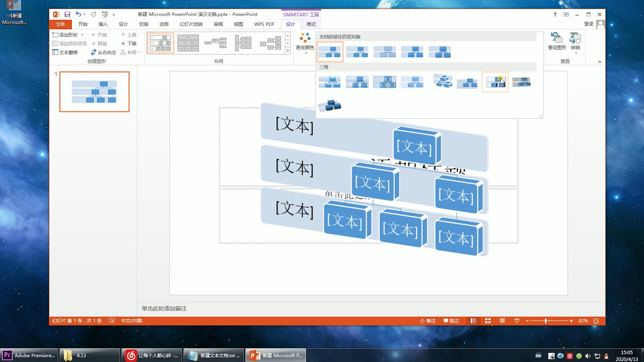
Task: Start slideshow from status bar icon
Action: 517,321
